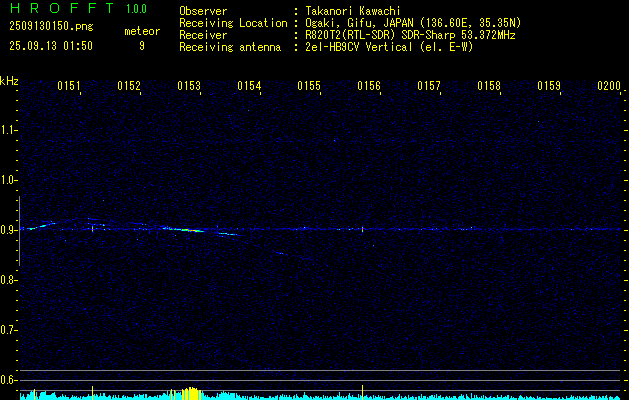Click the yellow spike below 0156
This screenshot has width=629, height=400.
[362, 389]
